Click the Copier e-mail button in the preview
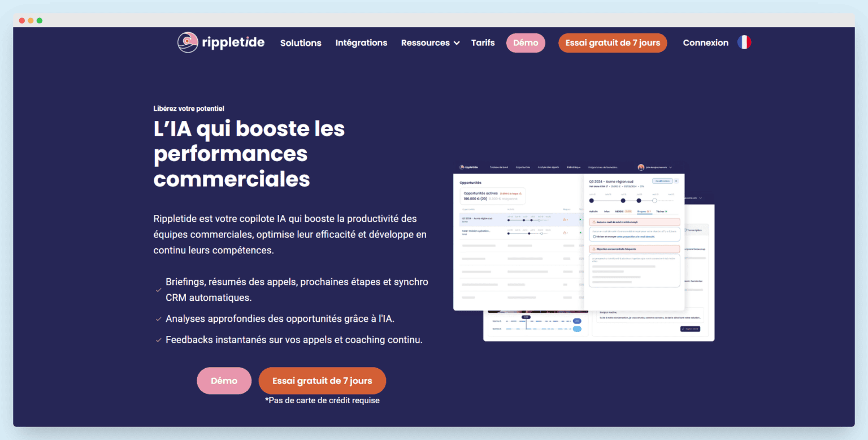868x440 pixels. (691, 329)
